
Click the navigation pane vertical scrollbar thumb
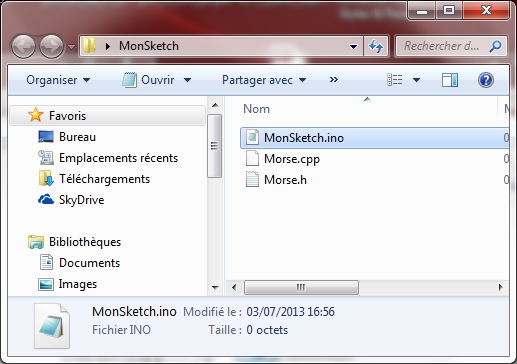(214, 146)
